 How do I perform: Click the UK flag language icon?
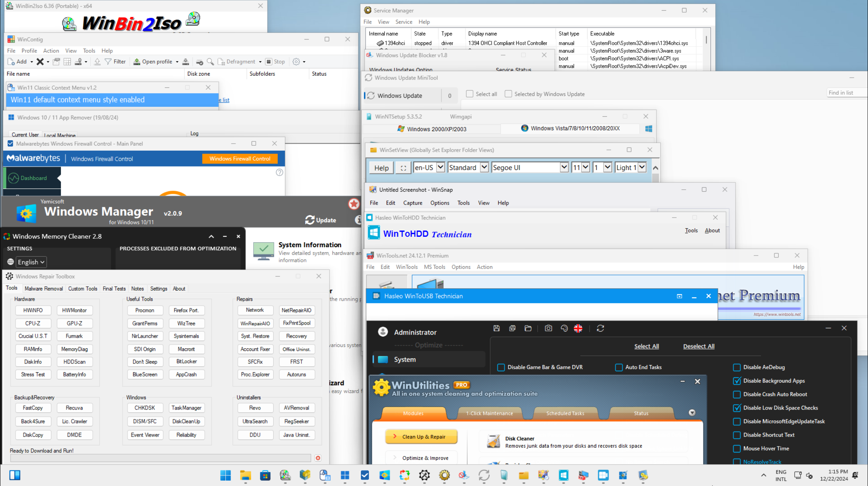tap(578, 328)
